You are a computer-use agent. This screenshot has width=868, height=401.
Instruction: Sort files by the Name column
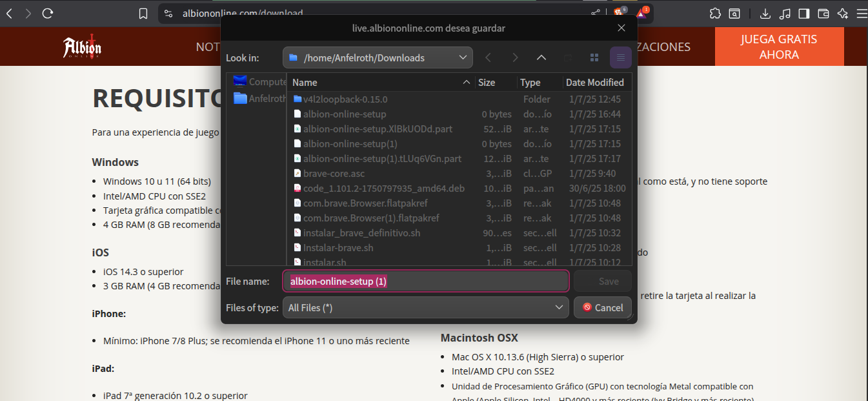[381, 82]
